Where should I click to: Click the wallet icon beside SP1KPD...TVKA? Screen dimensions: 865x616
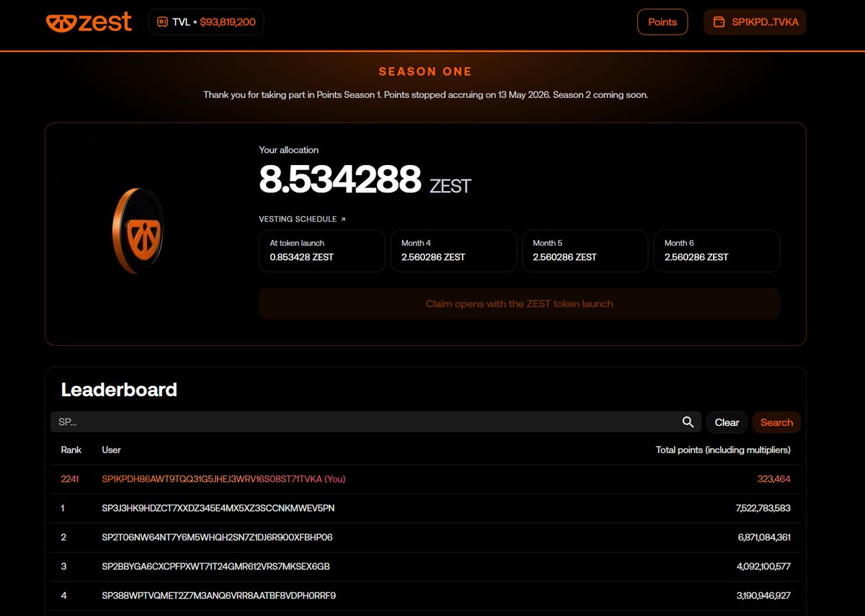pyautogui.click(x=719, y=22)
